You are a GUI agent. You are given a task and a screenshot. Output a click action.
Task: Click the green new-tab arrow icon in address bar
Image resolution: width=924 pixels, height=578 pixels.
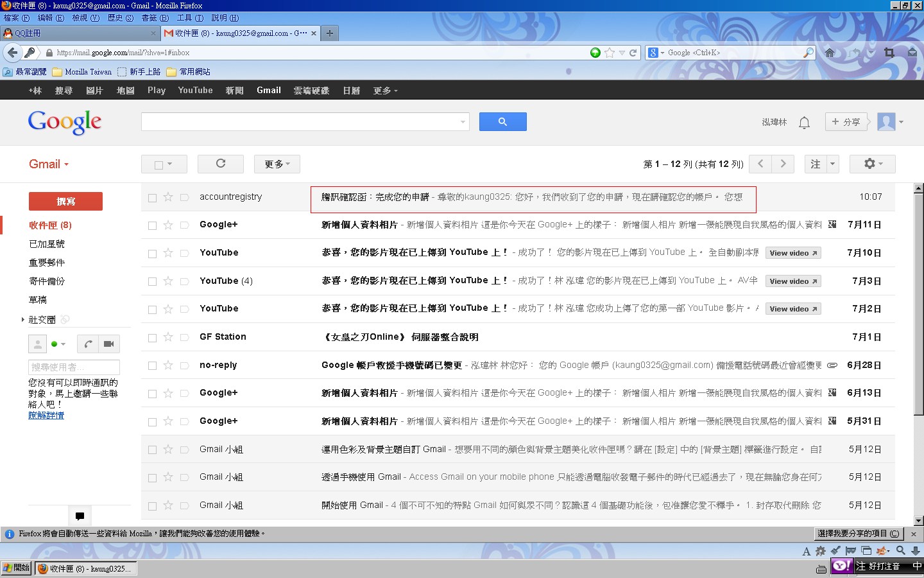pyautogui.click(x=595, y=53)
